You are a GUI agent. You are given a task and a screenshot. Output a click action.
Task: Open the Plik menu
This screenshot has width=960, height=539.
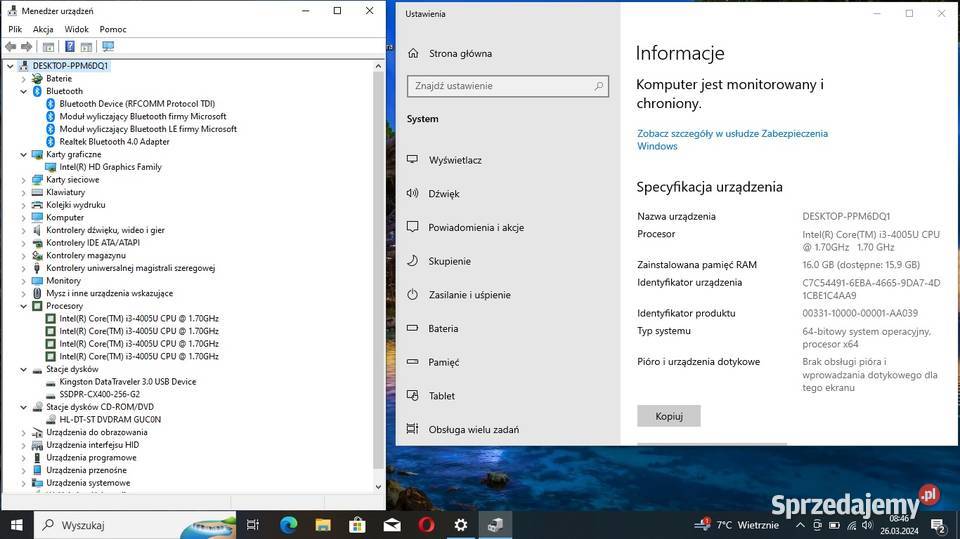(15, 29)
